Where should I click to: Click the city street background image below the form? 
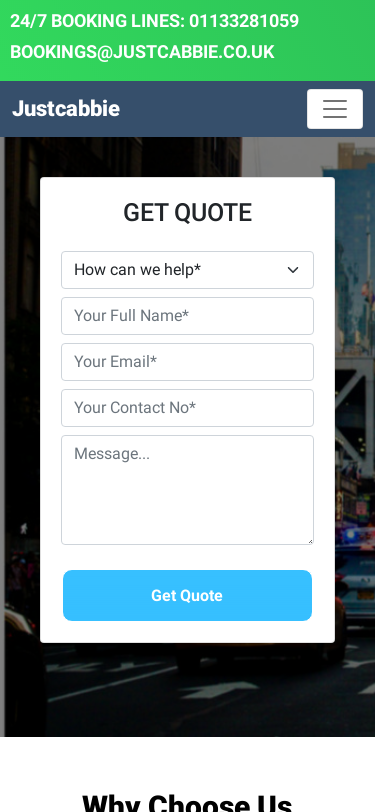(188, 689)
